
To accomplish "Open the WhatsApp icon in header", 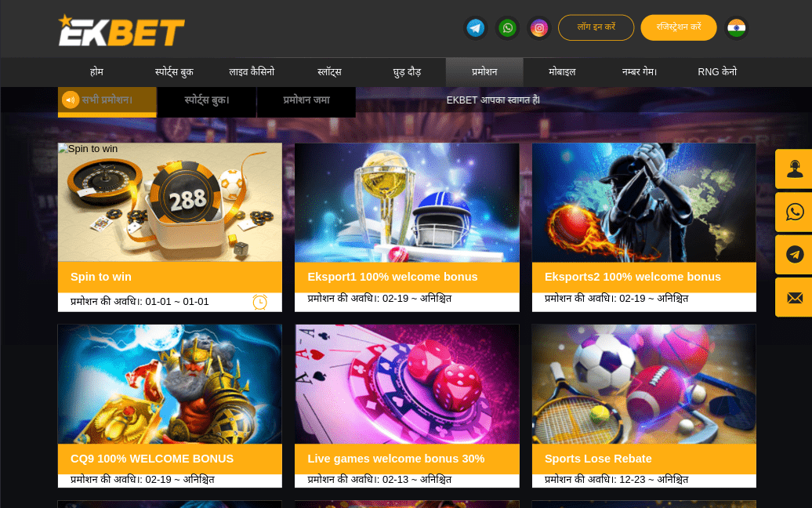I will click(508, 28).
